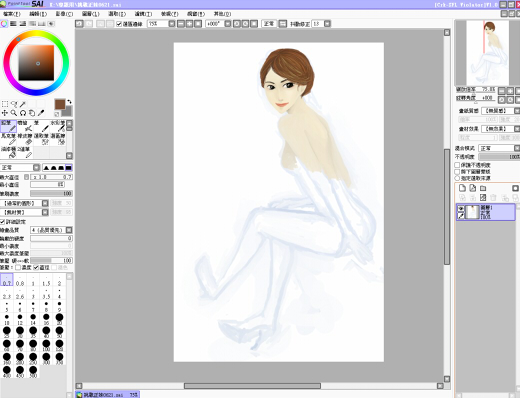Viewport: 520px width, 398px height.
Task: Select the move layer tool
Action: (x=5, y=113)
